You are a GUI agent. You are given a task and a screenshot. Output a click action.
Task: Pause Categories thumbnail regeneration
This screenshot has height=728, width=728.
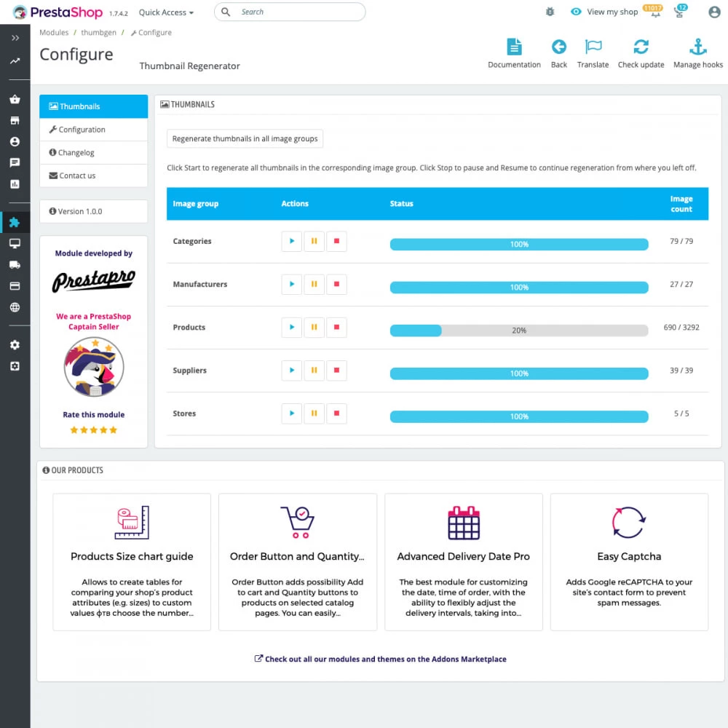point(314,241)
